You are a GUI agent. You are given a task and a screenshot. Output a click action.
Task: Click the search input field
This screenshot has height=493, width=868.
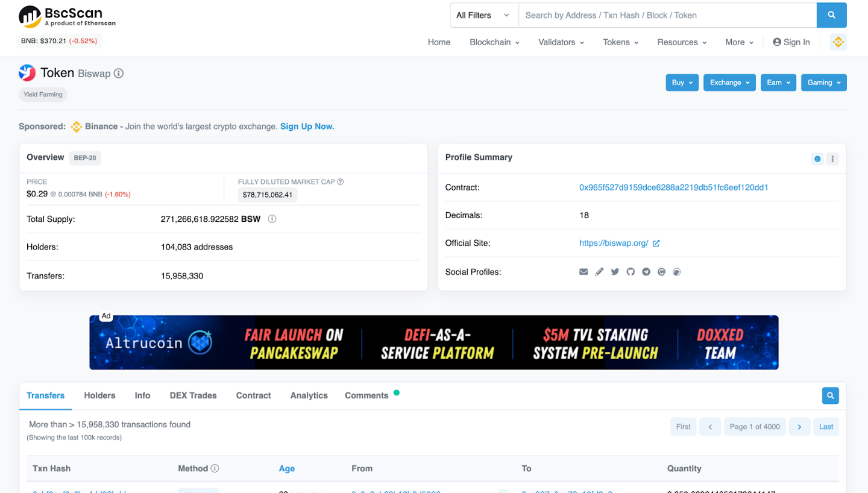coord(667,15)
